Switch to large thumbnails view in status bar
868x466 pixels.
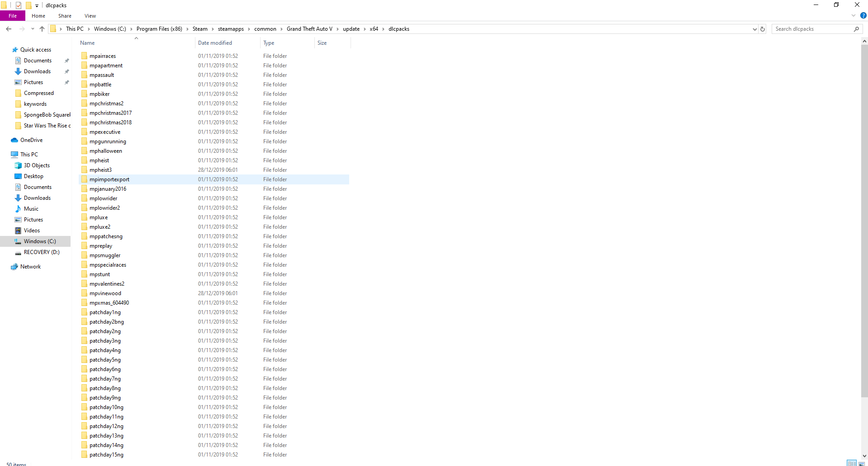point(862,464)
